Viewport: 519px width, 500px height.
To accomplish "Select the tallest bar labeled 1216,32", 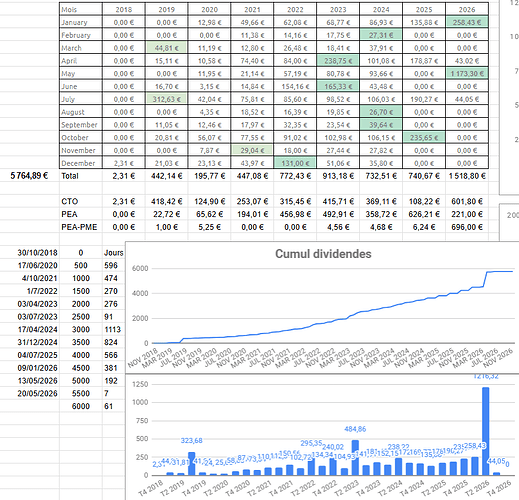I will [486, 431].
